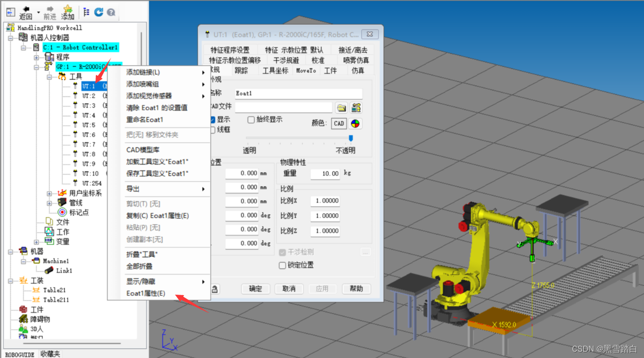Click the 帮助 button
The image size is (644, 358).
click(356, 289)
